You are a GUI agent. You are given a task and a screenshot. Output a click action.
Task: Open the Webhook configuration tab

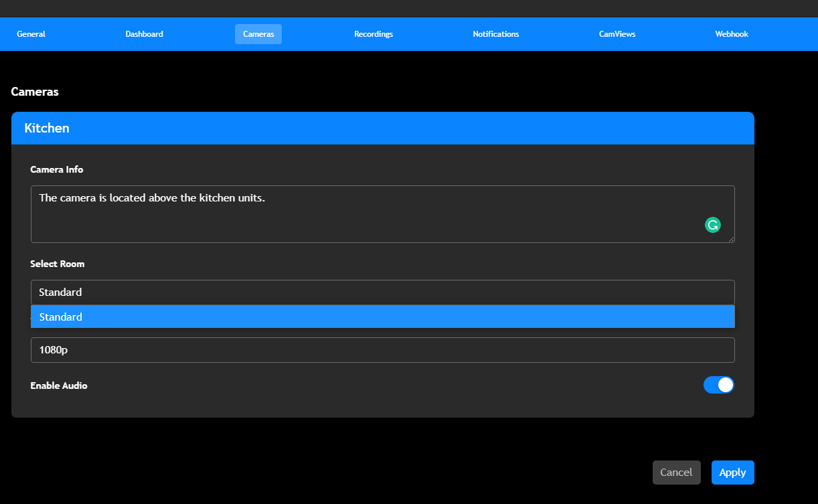pos(731,33)
